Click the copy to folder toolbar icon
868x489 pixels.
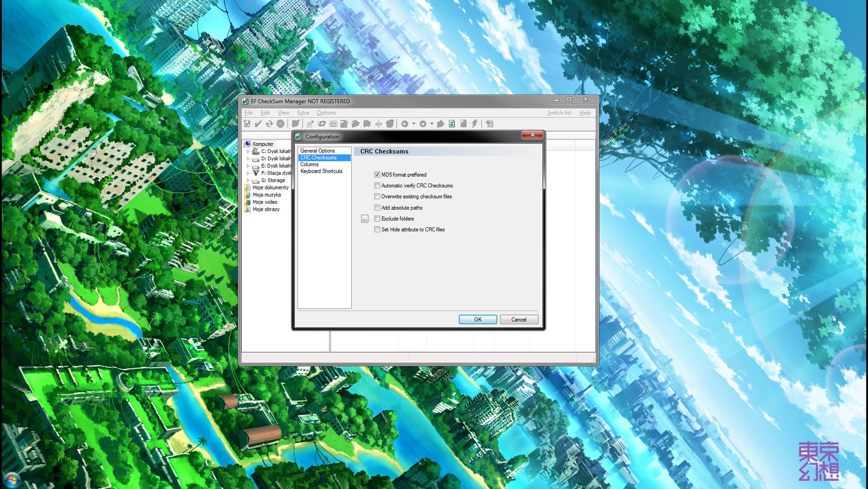point(356,124)
